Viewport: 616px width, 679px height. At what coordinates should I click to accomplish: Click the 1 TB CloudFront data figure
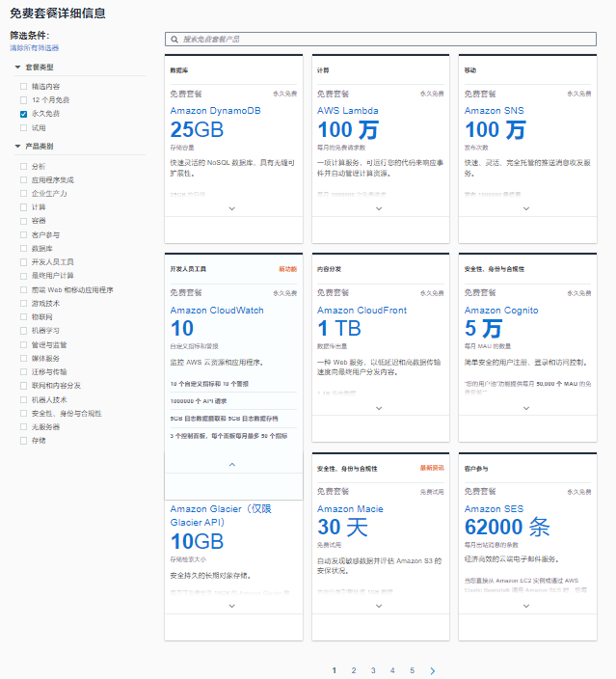point(339,329)
